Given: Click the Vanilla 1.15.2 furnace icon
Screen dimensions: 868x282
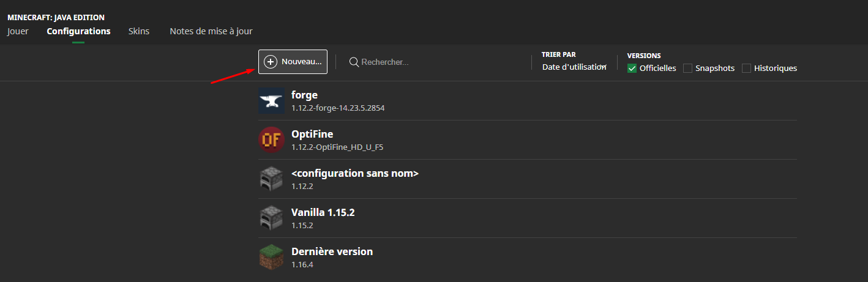Looking at the screenshot, I should (x=271, y=218).
